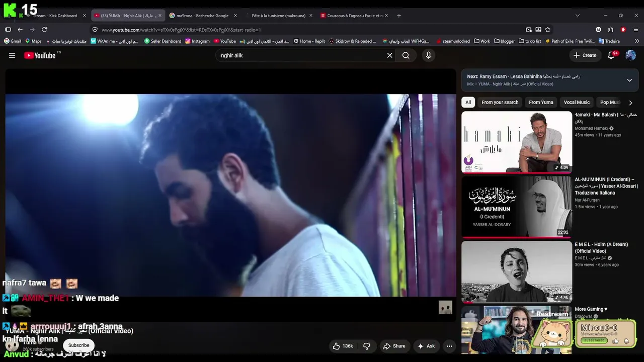Open the Gmail bookmark

(13, 41)
